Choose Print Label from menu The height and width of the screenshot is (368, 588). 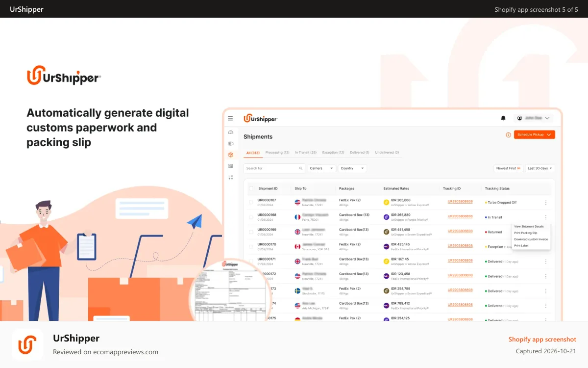(521, 245)
